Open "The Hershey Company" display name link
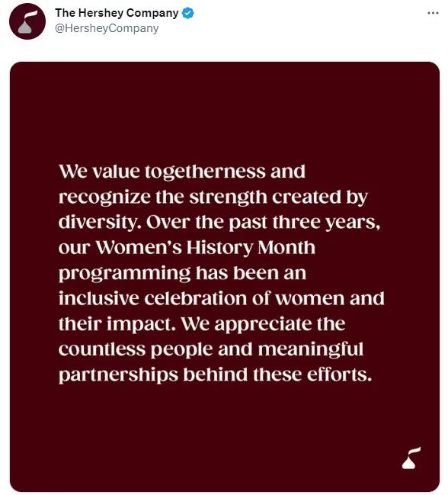 [117, 13]
